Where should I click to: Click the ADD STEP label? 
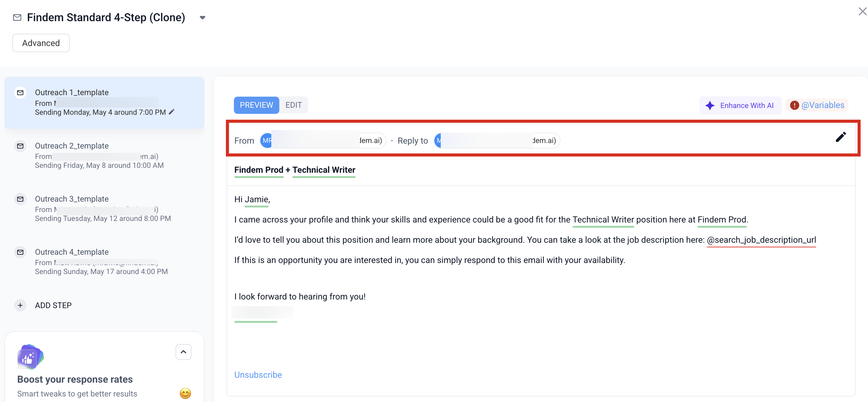point(53,305)
